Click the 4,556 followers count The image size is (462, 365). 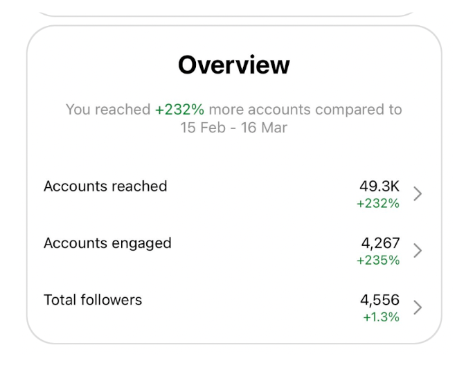380,300
